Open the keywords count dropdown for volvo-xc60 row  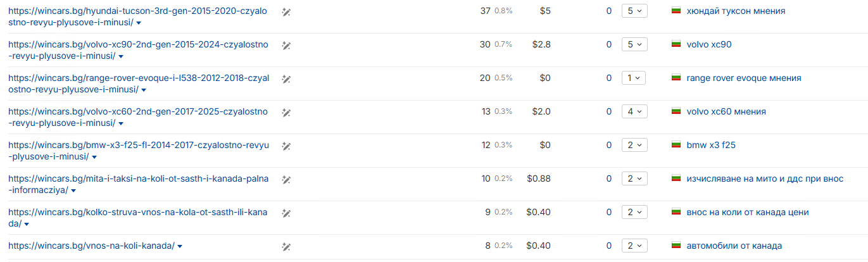634,112
